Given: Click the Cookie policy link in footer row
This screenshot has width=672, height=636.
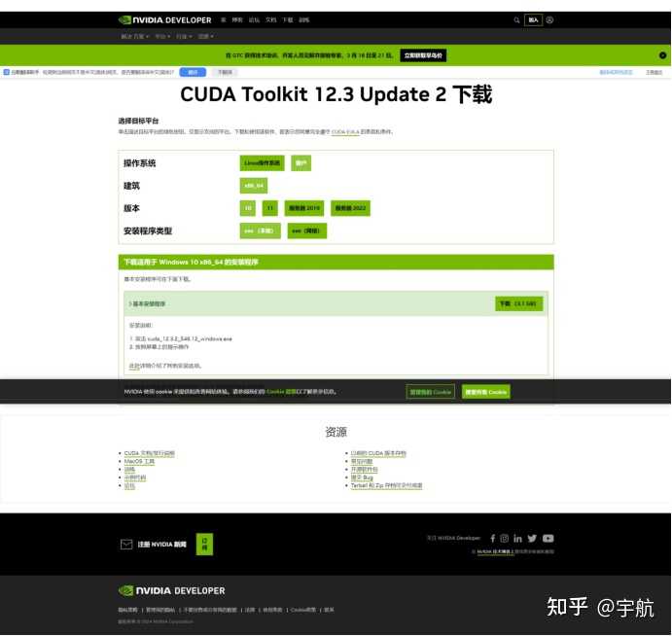Looking at the screenshot, I should click(x=303, y=610).
